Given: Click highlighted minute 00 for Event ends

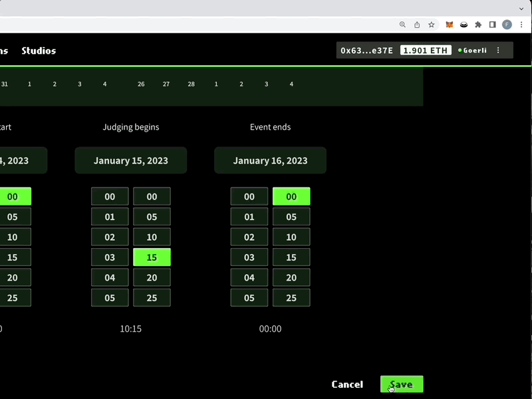Looking at the screenshot, I should point(291,196).
